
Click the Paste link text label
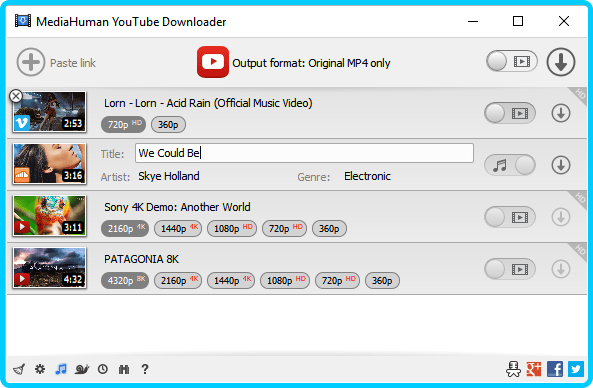point(73,63)
